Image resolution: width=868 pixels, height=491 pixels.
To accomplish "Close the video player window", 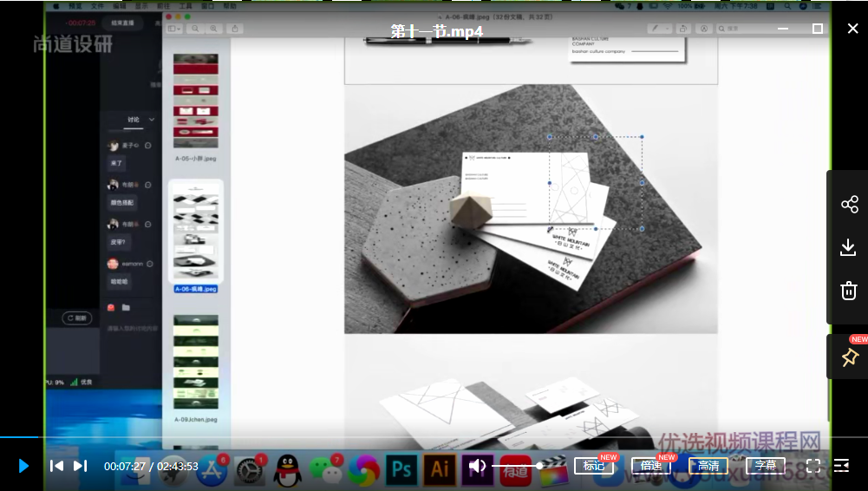I will [x=852, y=29].
